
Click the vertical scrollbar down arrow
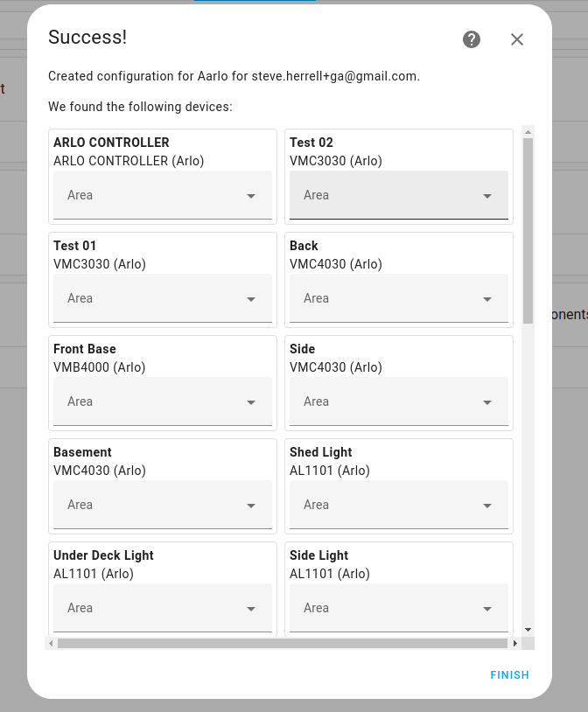528,629
